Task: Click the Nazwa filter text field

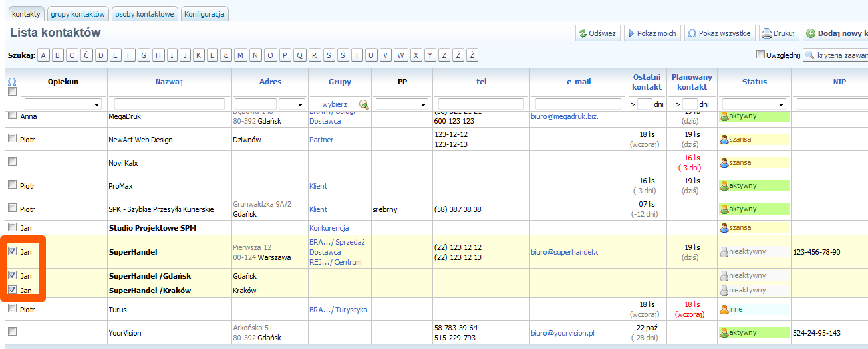Action: coord(170,104)
